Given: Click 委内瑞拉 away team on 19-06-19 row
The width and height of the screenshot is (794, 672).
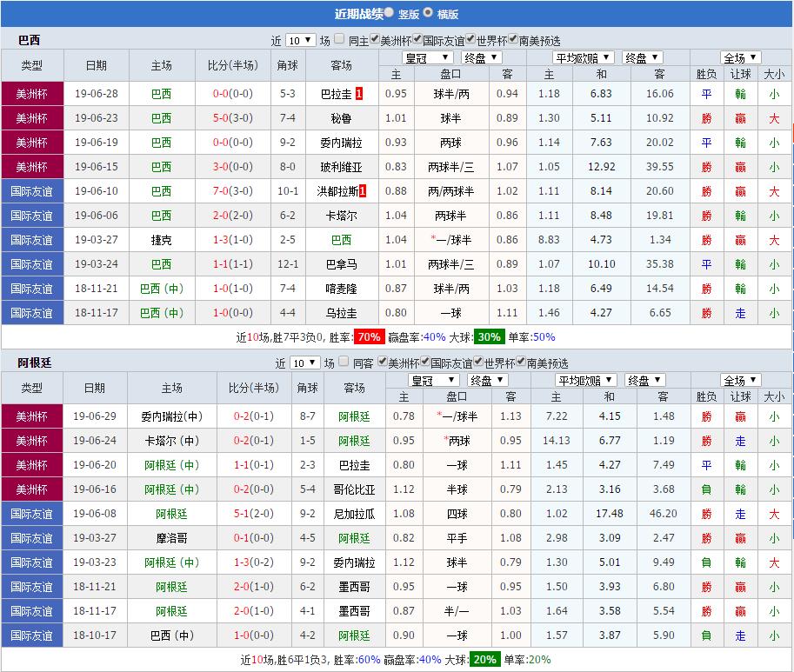Looking at the screenshot, I should coord(341,143).
